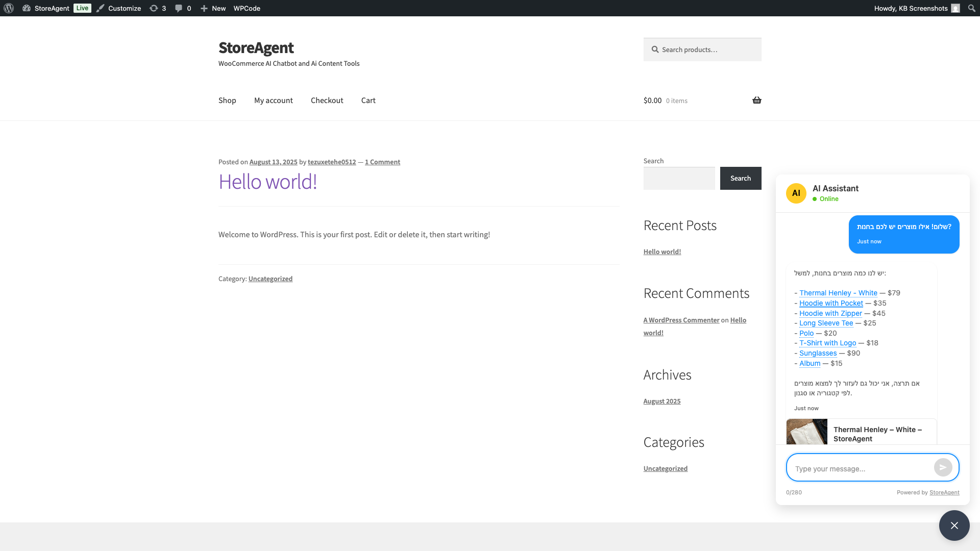Click the Live status badge
The image size is (980, 551).
(x=82, y=8)
